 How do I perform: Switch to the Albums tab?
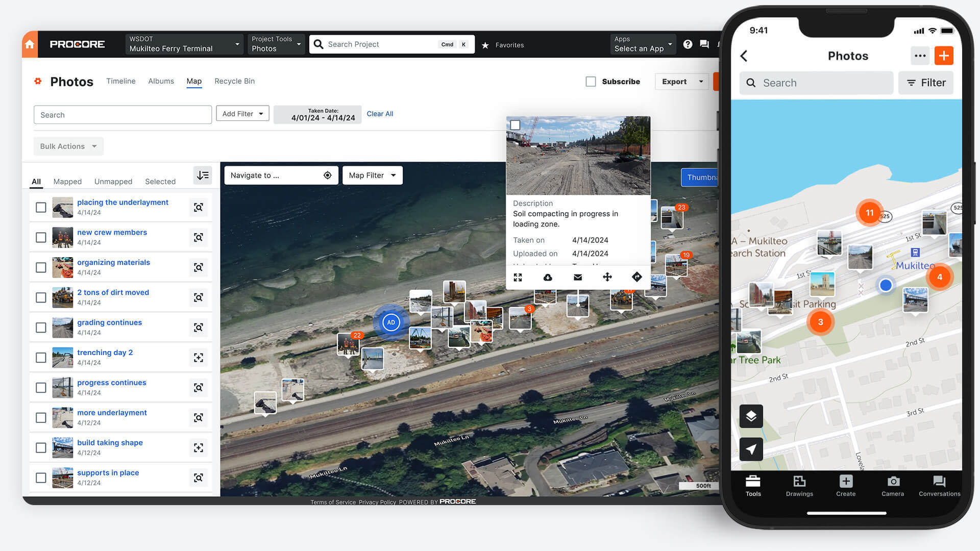point(160,81)
